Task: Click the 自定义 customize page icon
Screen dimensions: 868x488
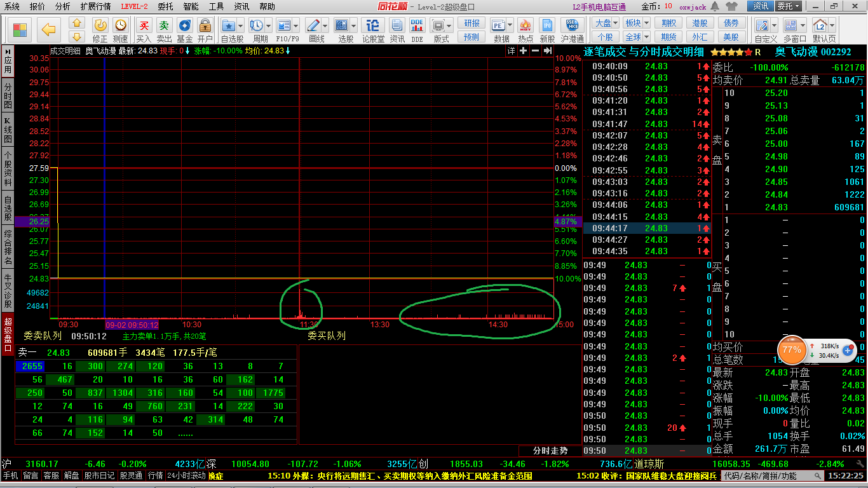Action: [x=763, y=25]
